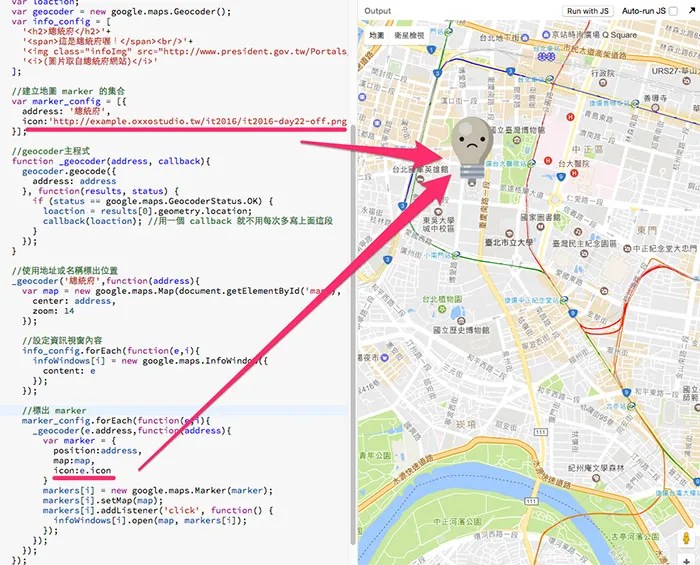This screenshot has width=700, height=565.
Task: Click the 'center: address,' code line
Action: (74, 301)
